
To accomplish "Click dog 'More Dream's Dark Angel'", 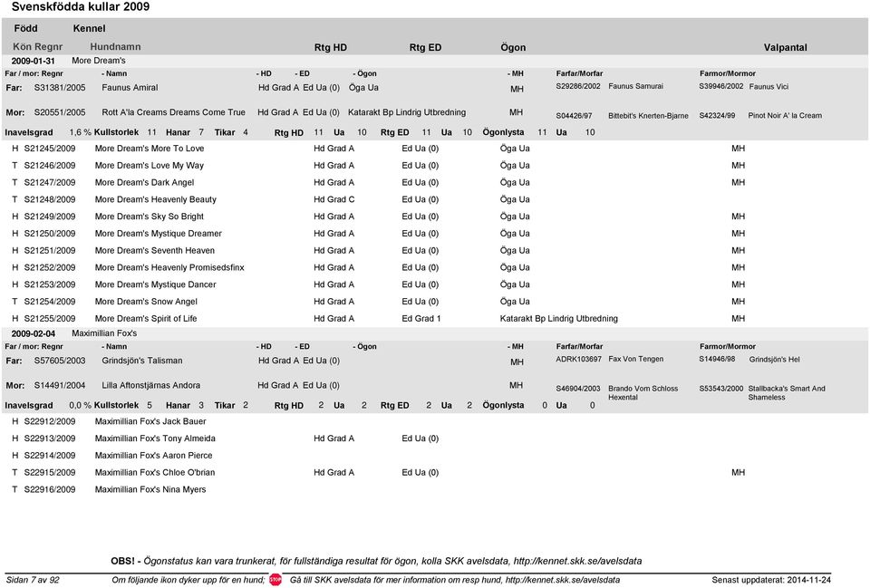I will (x=144, y=182).
